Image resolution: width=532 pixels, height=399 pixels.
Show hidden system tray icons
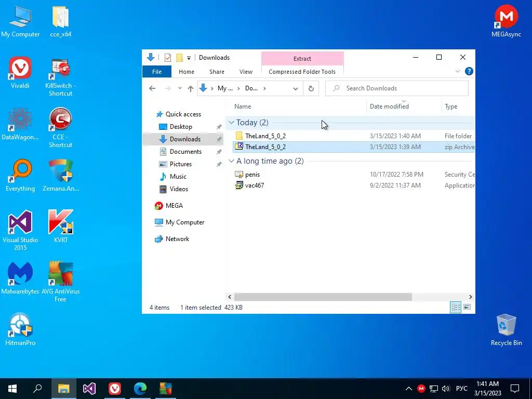click(x=409, y=389)
